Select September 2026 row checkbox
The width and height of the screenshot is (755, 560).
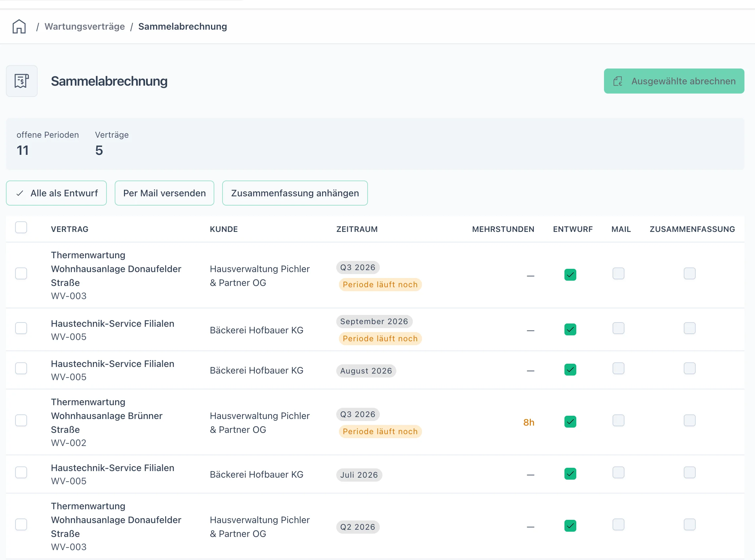pyautogui.click(x=21, y=328)
